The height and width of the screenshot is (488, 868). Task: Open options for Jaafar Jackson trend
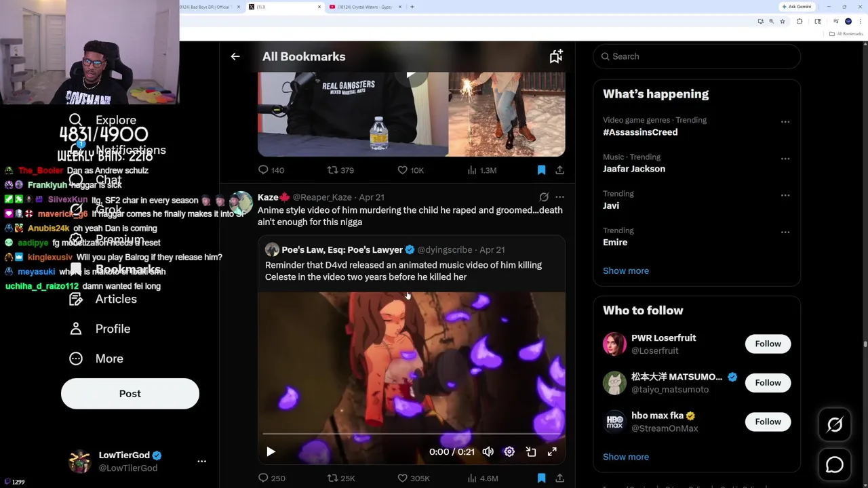[785, 159]
